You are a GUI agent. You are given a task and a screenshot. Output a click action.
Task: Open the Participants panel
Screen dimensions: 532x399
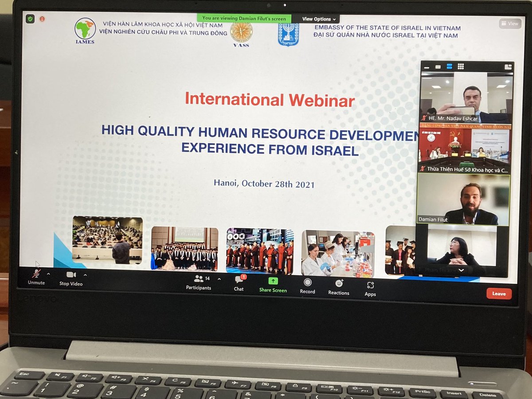point(198,282)
